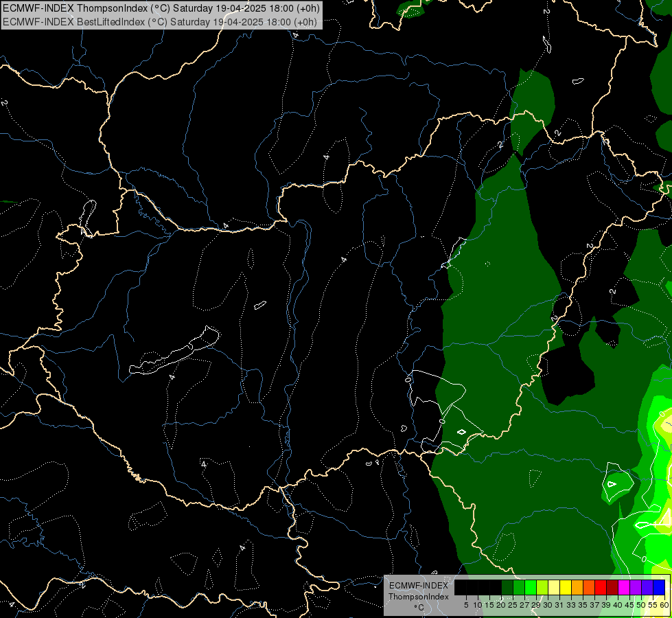Pick the pure yellow 31–33 legend swatch
The width and height of the screenshot is (672, 618).
click(x=566, y=587)
